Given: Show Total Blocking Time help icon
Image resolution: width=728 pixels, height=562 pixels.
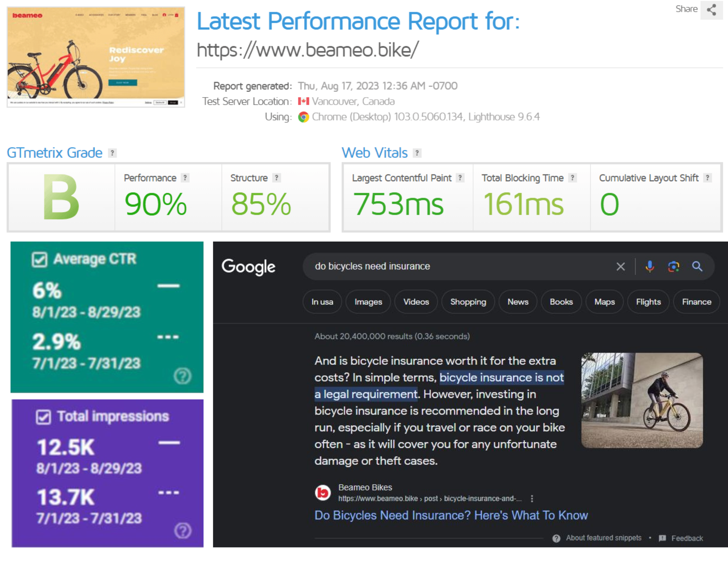Looking at the screenshot, I should click(x=573, y=178).
